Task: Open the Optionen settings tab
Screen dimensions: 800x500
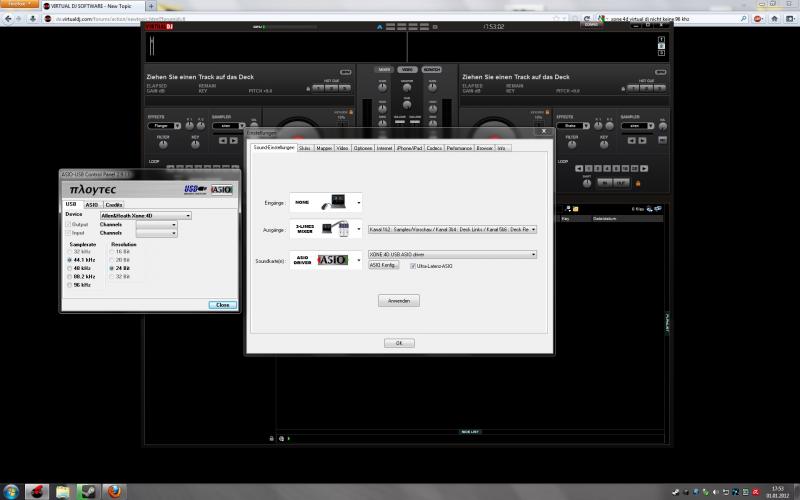Action: tap(363, 148)
